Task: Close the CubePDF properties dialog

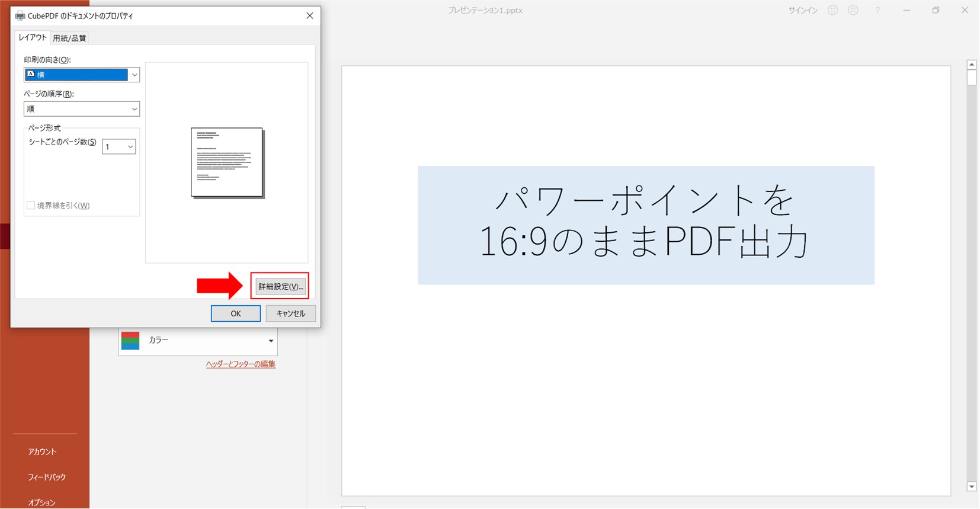Action: click(309, 16)
